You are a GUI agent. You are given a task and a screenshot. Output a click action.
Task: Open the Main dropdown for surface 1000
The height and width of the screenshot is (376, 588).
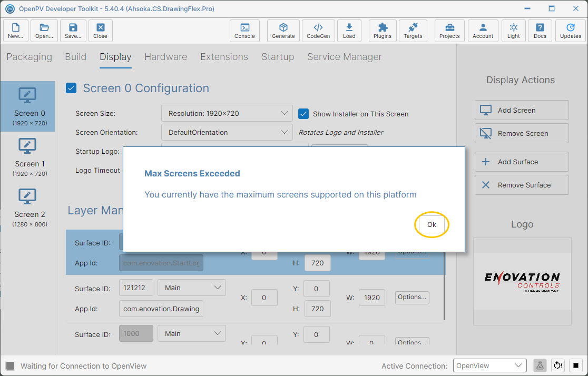(x=192, y=333)
